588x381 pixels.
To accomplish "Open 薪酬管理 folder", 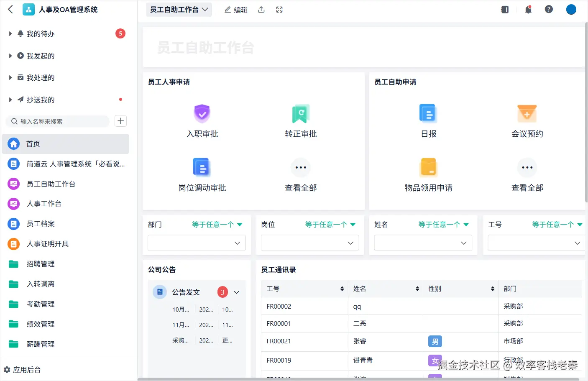I will pos(66,344).
